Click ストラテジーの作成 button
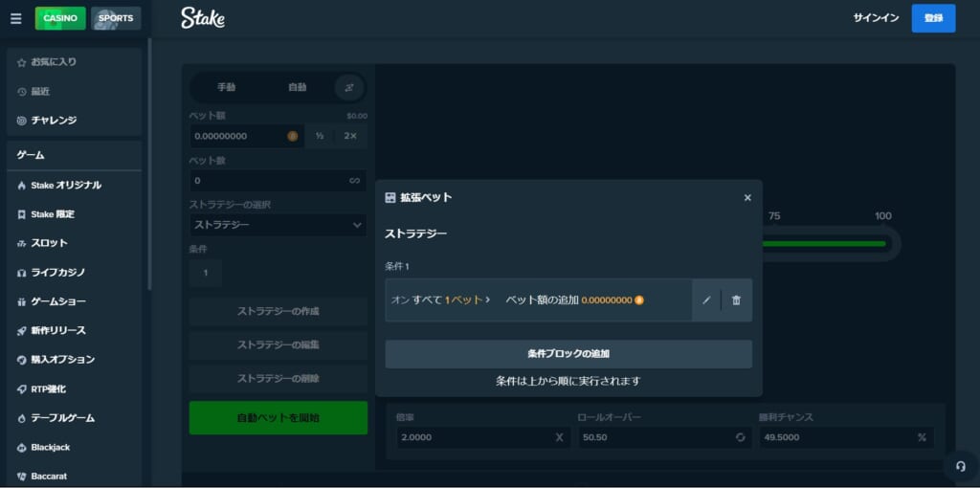Viewport: 980px width, 488px height. click(x=278, y=311)
